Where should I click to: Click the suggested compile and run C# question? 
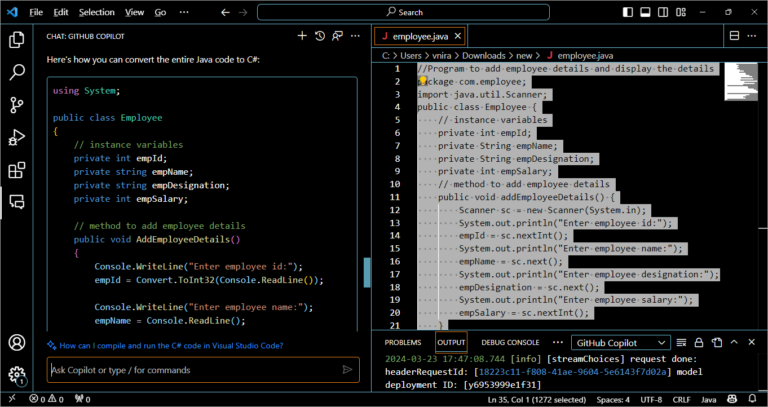[x=171, y=346]
